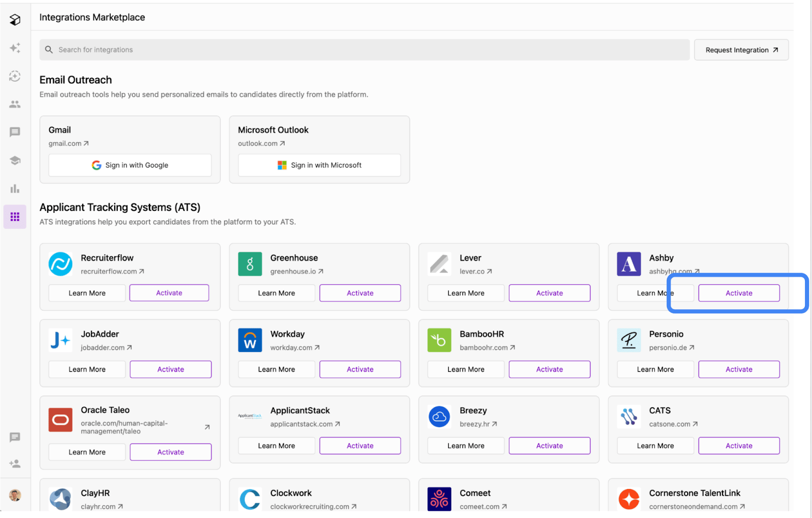
Task: Click the Personio logo
Action: pyautogui.click(x=629, y=340)
